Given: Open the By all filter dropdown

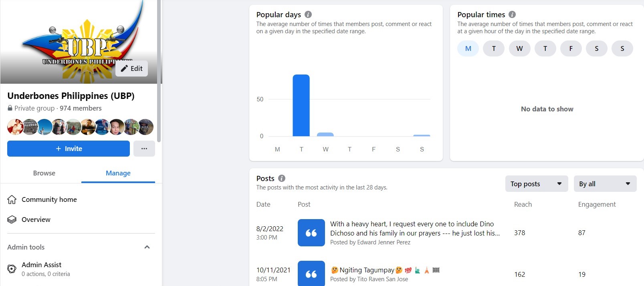Looking at the screenshot, I should click(605, 184).
